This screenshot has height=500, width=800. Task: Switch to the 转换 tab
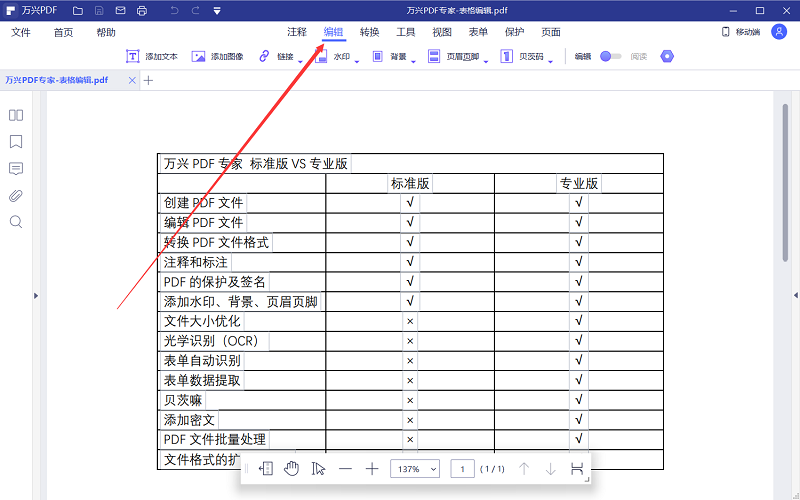369,32
